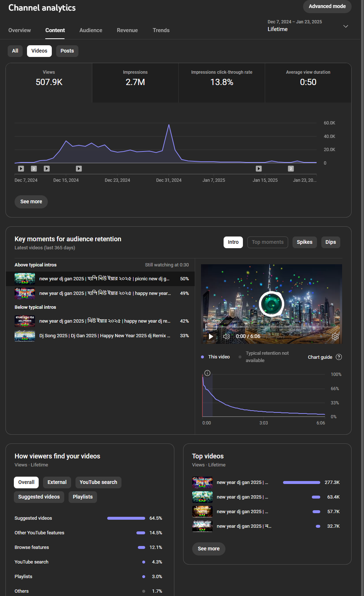Viewport: 364px width, 596px height.
Task: Select the Posts content filter chip
Action: 67,51
